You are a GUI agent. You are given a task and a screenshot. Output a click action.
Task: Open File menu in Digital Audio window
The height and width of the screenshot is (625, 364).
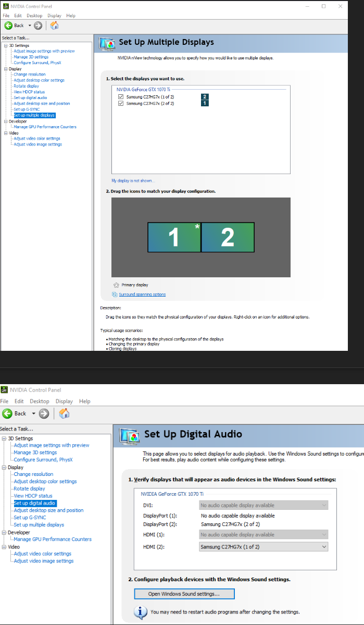(4, 401)
